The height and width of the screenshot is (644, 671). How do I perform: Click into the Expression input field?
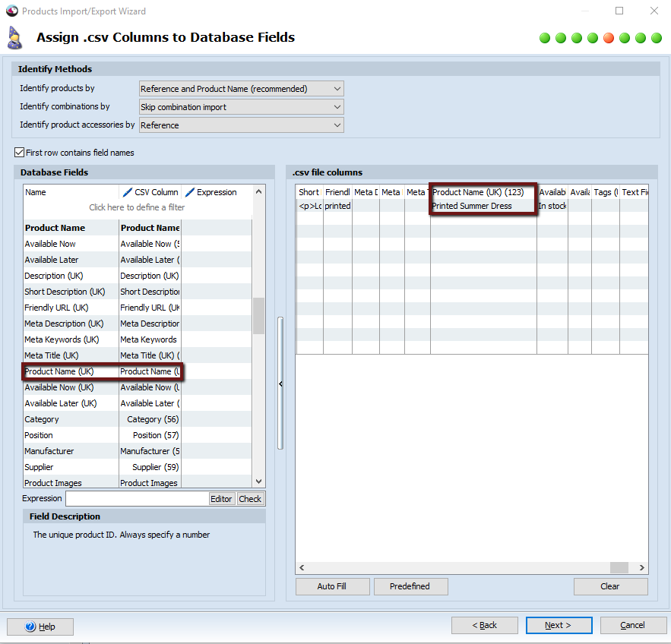click(x=137, y=499)
